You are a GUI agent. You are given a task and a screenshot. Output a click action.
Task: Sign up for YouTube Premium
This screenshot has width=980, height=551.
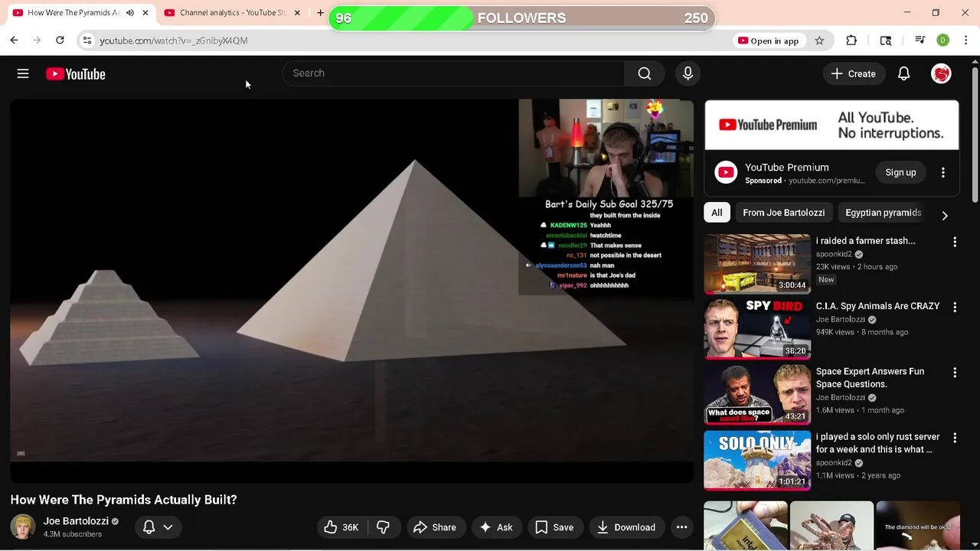pos(900,173)
